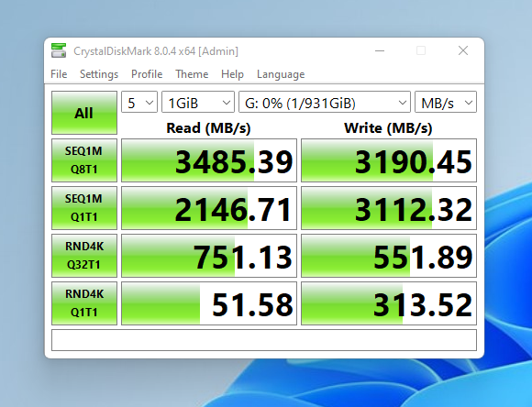
Task: Click the RND4K Q1T1 write value 313.52
Action: click(389, 303)
